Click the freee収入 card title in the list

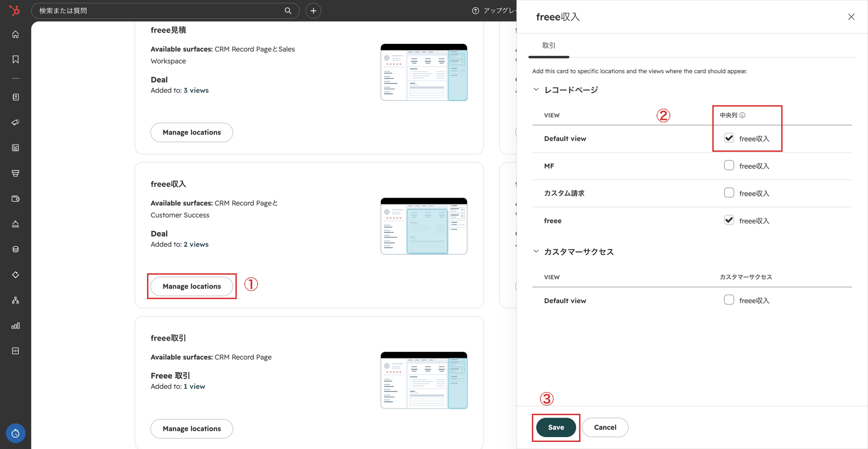[168, 184]
